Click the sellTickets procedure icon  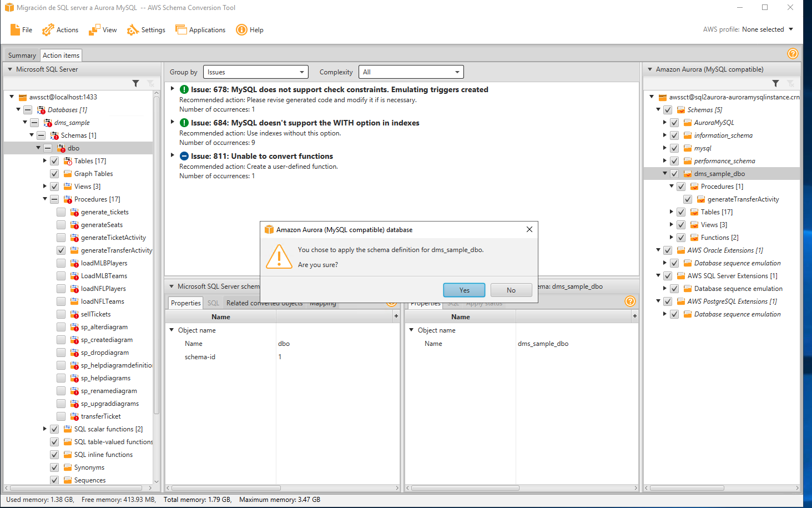[74, 314]
